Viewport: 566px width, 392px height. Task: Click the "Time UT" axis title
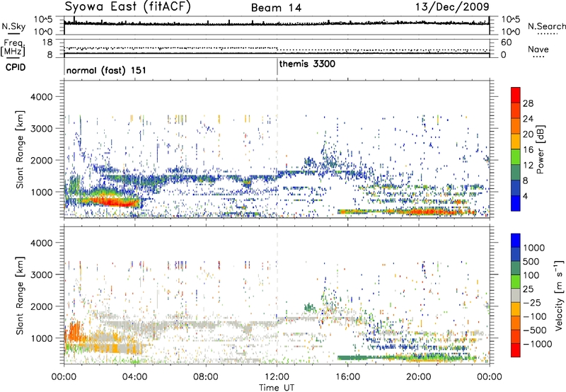point(277,388)
